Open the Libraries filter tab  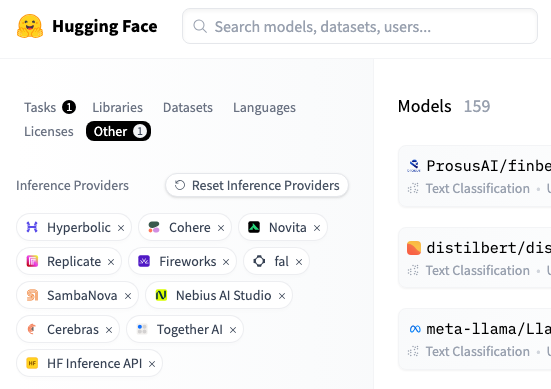click(x=117, y=107)
